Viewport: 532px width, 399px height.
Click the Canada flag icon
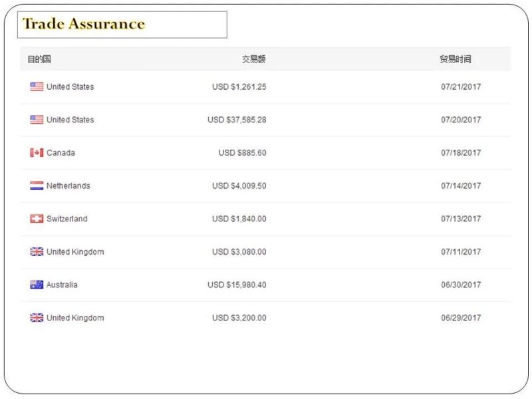point(37,153)
